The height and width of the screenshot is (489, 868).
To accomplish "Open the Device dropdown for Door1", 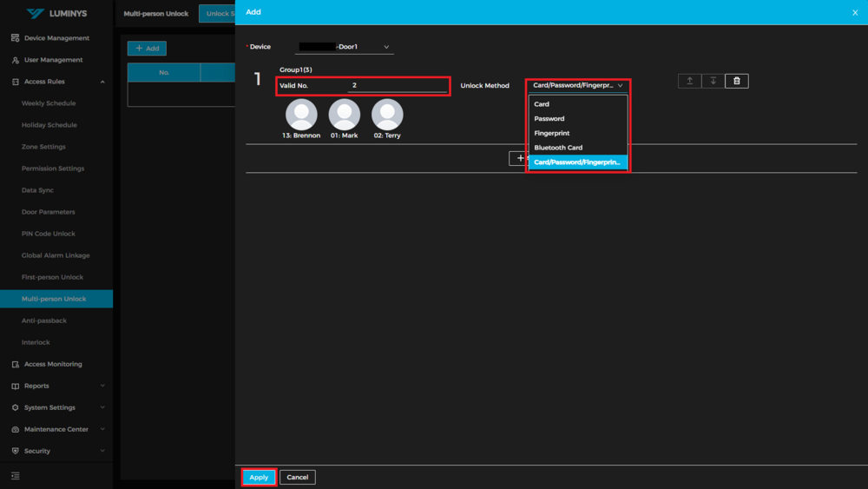I will [345, 47].
